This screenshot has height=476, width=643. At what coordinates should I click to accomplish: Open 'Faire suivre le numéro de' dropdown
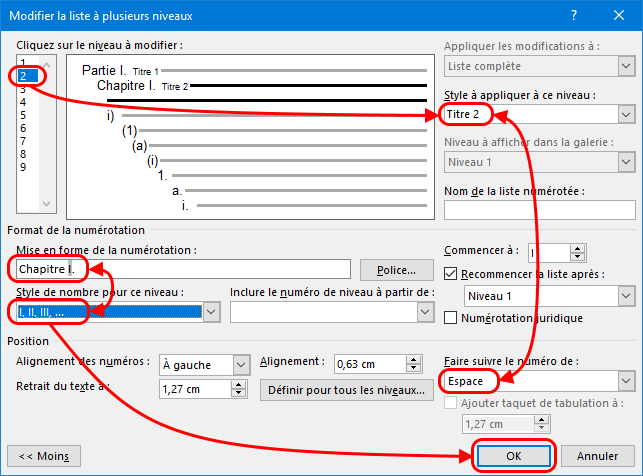coord(626,381)
